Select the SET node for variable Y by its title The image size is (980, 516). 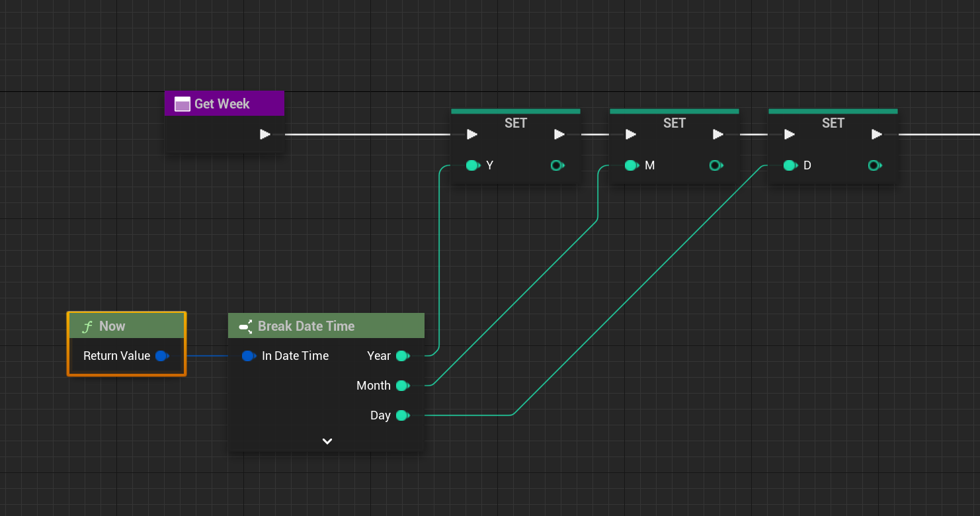pyautogui.click(x=516, y=123)
